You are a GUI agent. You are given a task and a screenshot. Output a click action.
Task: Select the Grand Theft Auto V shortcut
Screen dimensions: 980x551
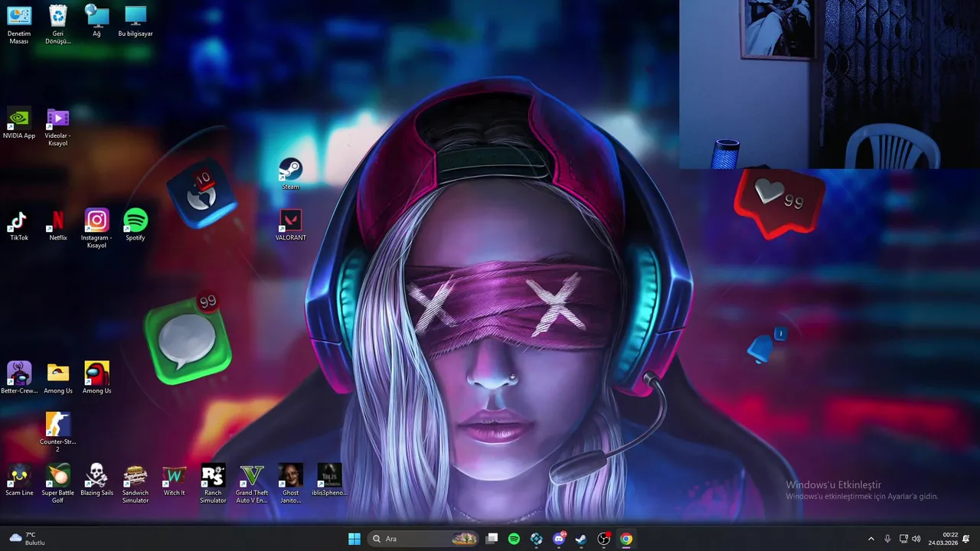point(252,484)
